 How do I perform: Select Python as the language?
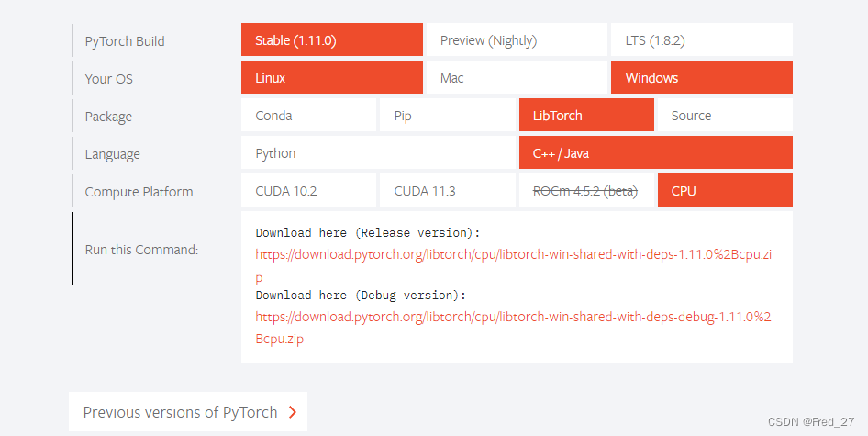(378, 153)
